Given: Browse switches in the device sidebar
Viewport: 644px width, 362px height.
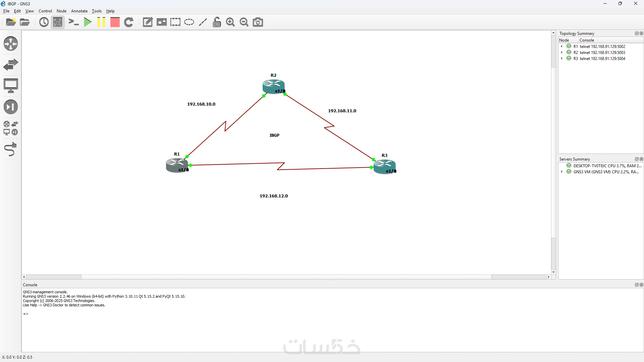Looking at the screenshot, I should (10, 65).
